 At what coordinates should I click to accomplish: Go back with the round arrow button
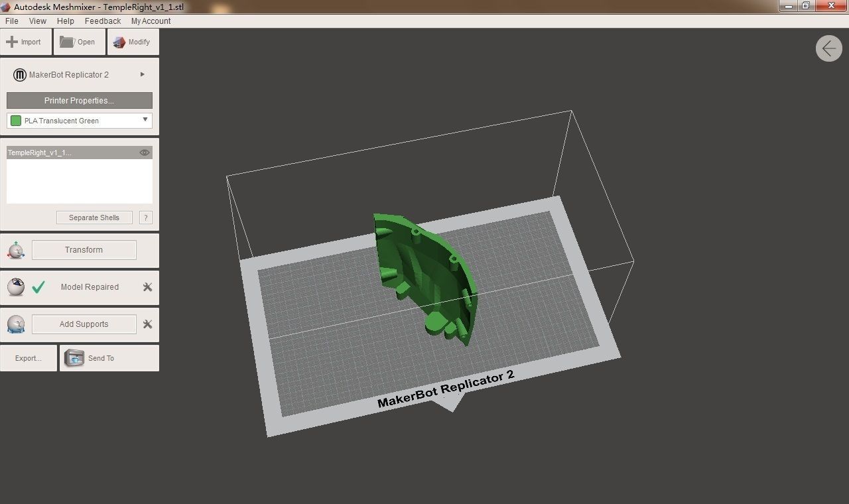tap(829, 48)
